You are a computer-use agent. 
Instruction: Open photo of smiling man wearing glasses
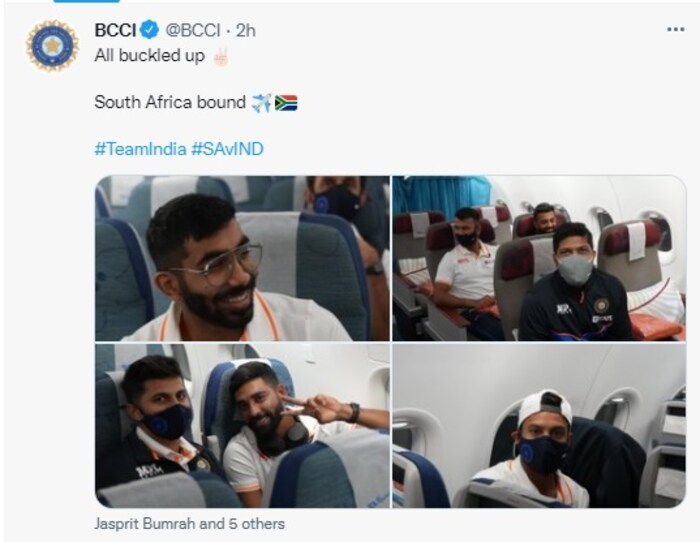242,258
